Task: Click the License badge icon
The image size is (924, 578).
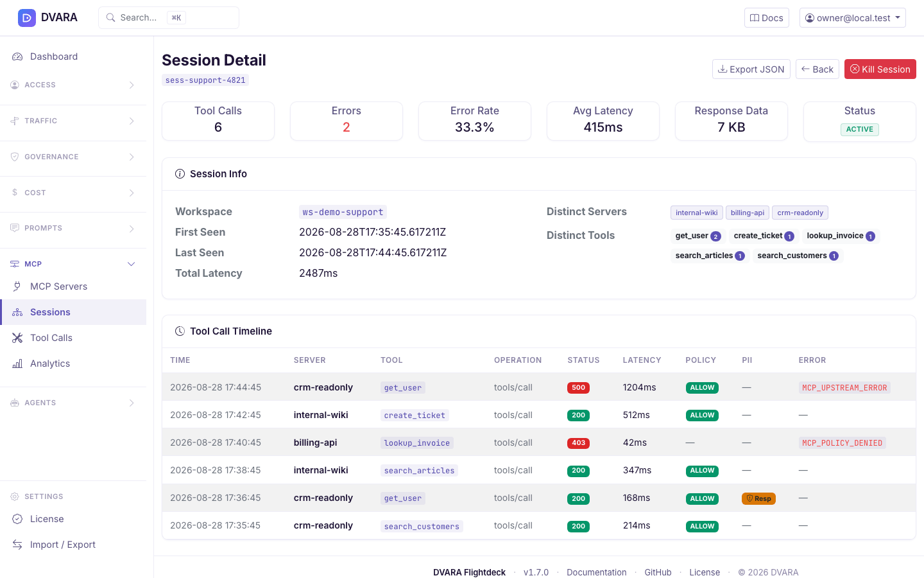Action: tap(17, 519)
